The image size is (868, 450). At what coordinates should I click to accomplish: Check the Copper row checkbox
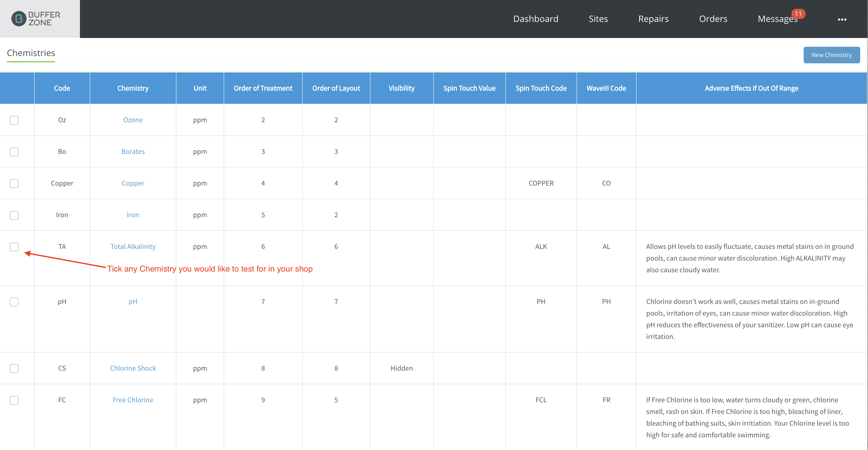(x=14, y=184)
